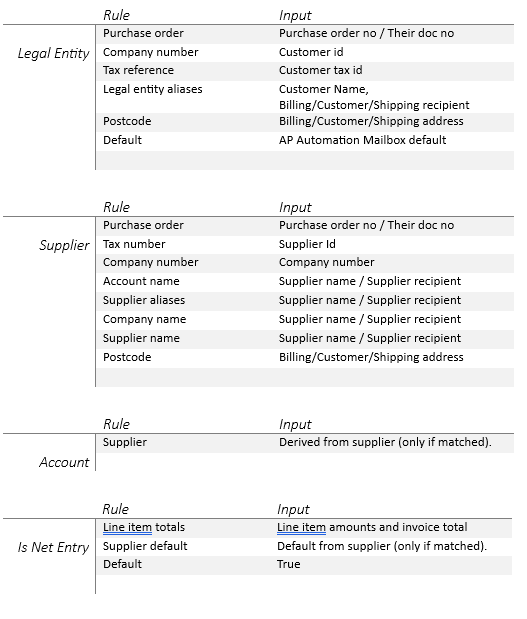The width and height of the screenshot is (527, 619).
Task: Click the Customer tax id input cell
Action: [321, 70]
